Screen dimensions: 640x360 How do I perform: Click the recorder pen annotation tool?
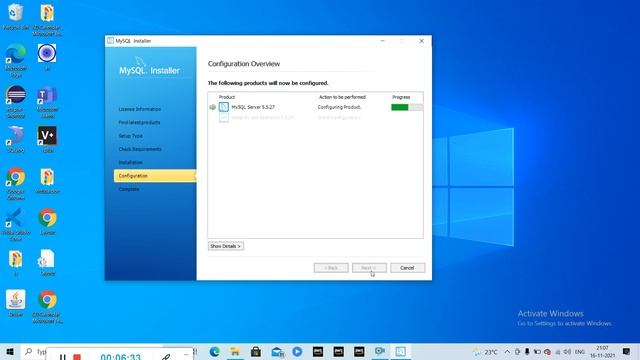tap(165, 357)
